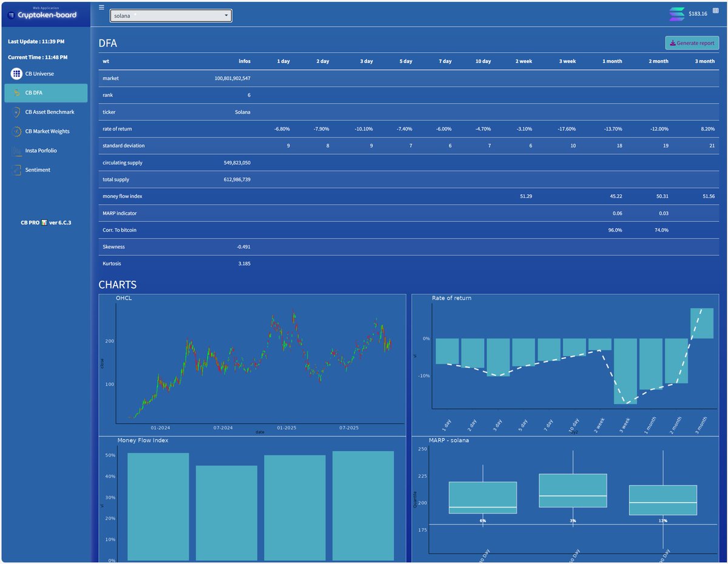Click the CB Asset Benchmark shield icon
728x564 pixels.
pos(16,112)
